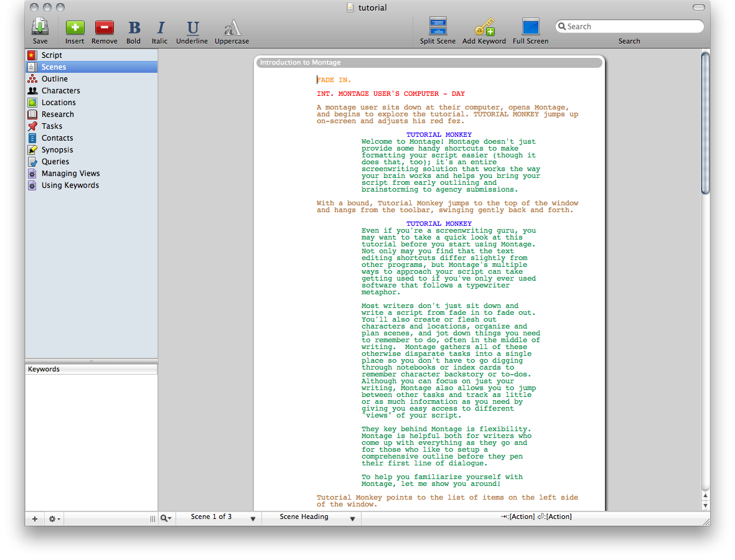Screen dimensions: 735x560
Task: Open the Scene Heading element dropdown
Action: [x=311, y=517]
